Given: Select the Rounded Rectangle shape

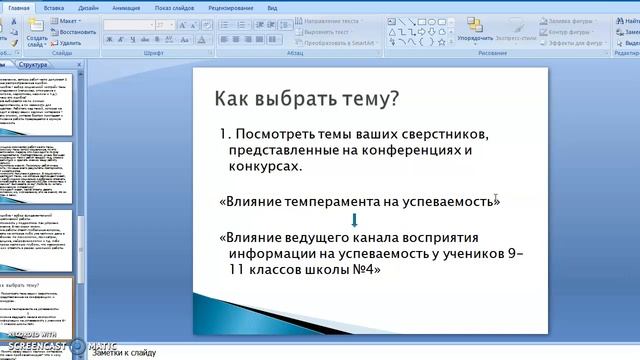Looking at the screenshot, I should (441, 22).
